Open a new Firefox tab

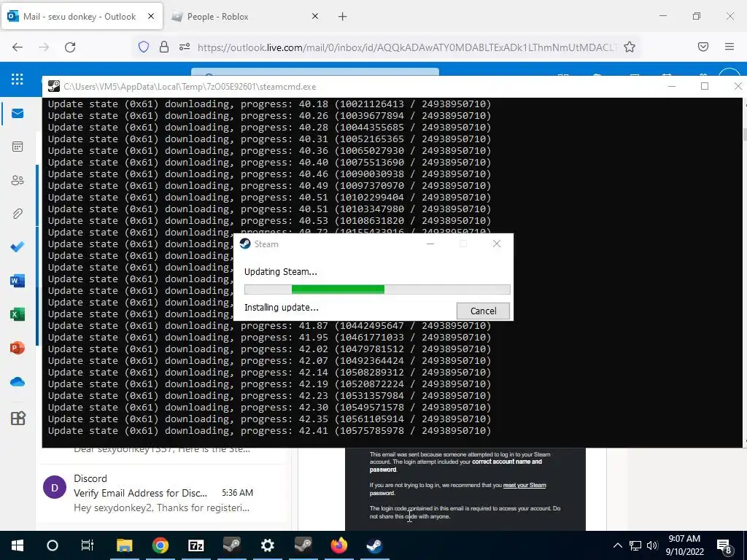(x=343, y=17)
